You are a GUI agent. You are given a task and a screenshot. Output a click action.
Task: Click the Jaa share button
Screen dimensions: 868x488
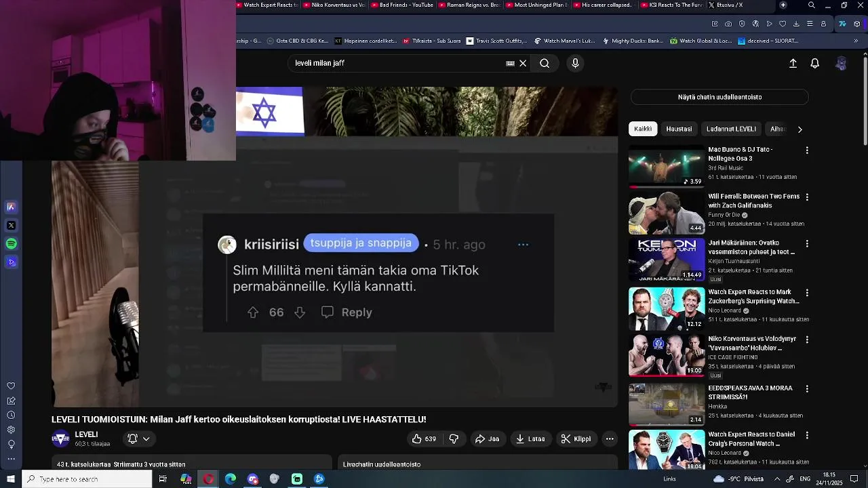(x=487, y=439)
